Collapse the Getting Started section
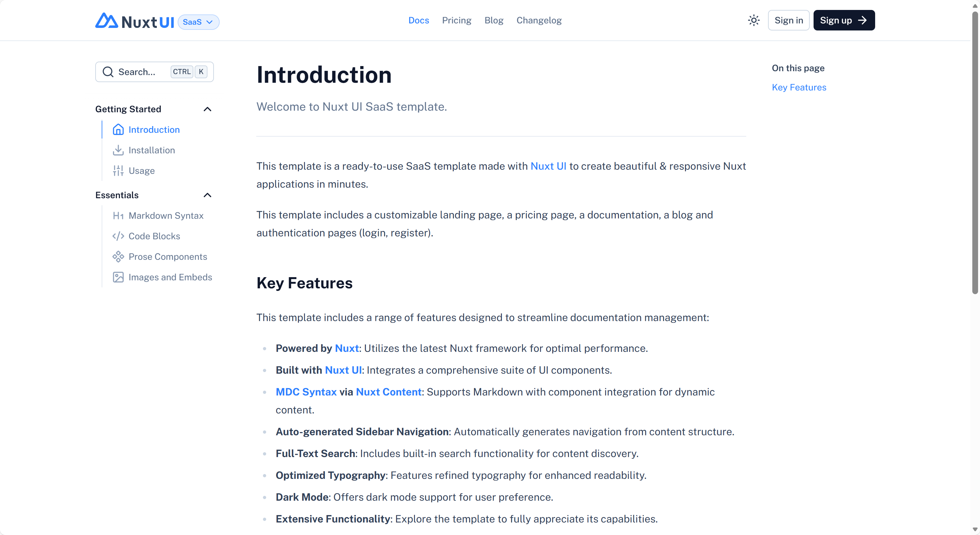This screenshot has height=535, width=980. 207,109
